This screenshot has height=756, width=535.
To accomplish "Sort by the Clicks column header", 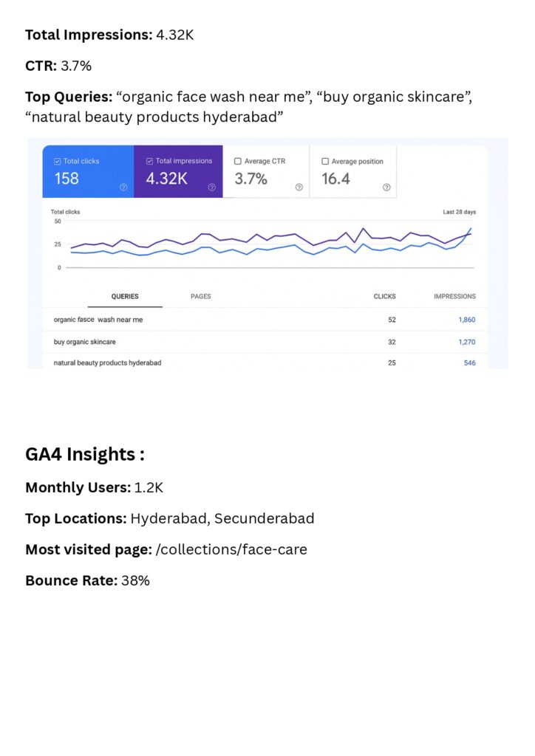I will pos(384,297).
